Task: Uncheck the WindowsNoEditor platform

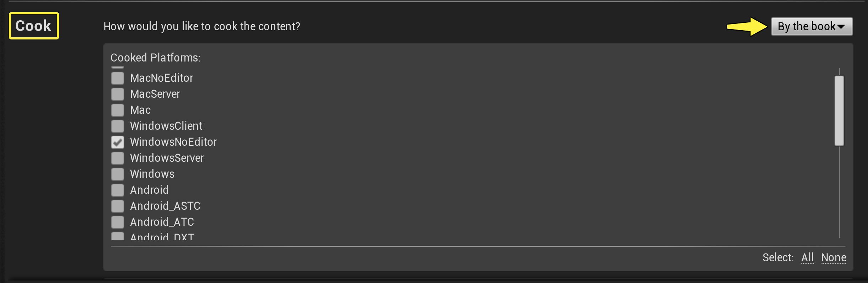Action: pyautogui.click(x=117, y=142)
